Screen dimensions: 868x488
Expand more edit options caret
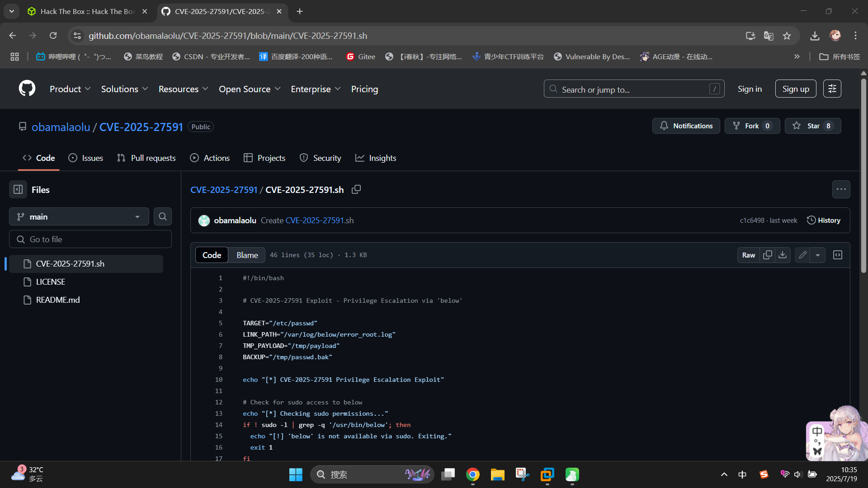click(818, 255)
